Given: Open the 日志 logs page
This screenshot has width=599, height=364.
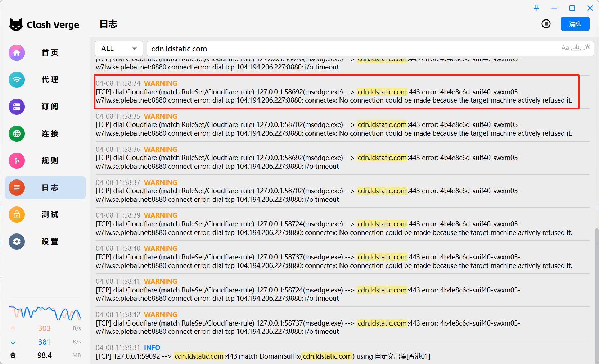Looking at the screenshot, I should click(45, 187).
